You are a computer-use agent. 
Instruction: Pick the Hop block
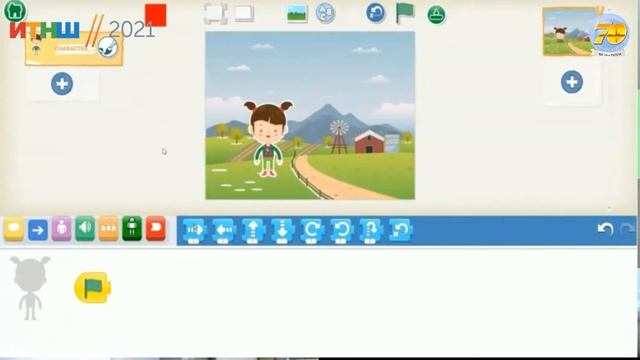[371, 231]
